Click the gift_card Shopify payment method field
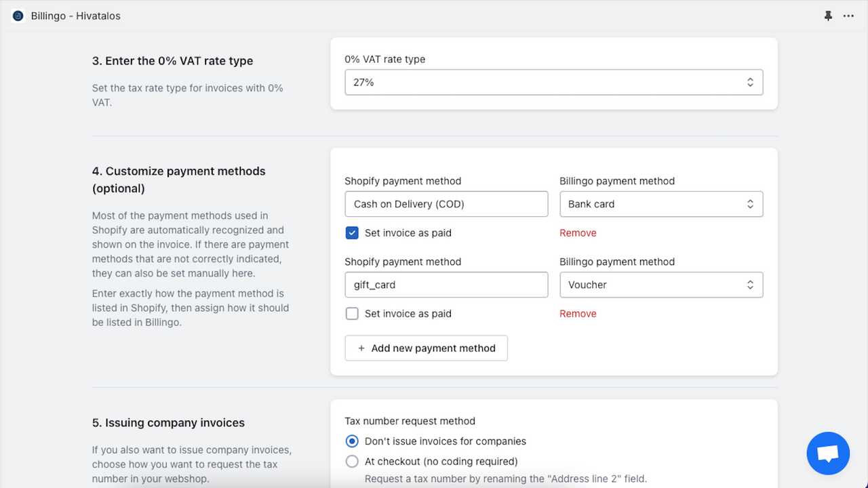868x488 pixels. [446, 285]
